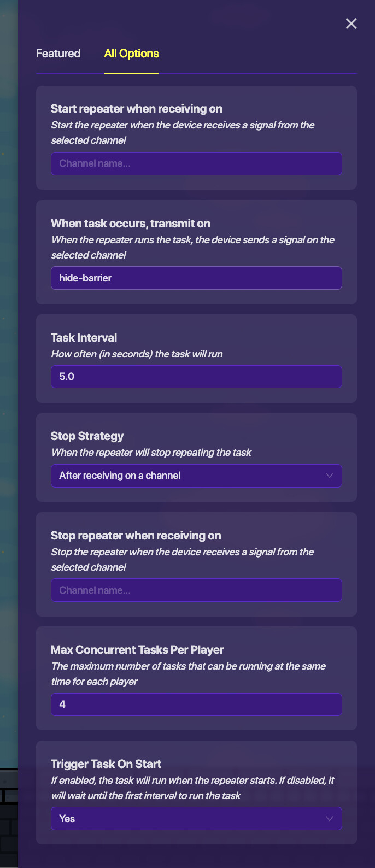Edit the Task Interval value 5.0
Viewport: 375px width, 868px height.
[x=196, y=377]
